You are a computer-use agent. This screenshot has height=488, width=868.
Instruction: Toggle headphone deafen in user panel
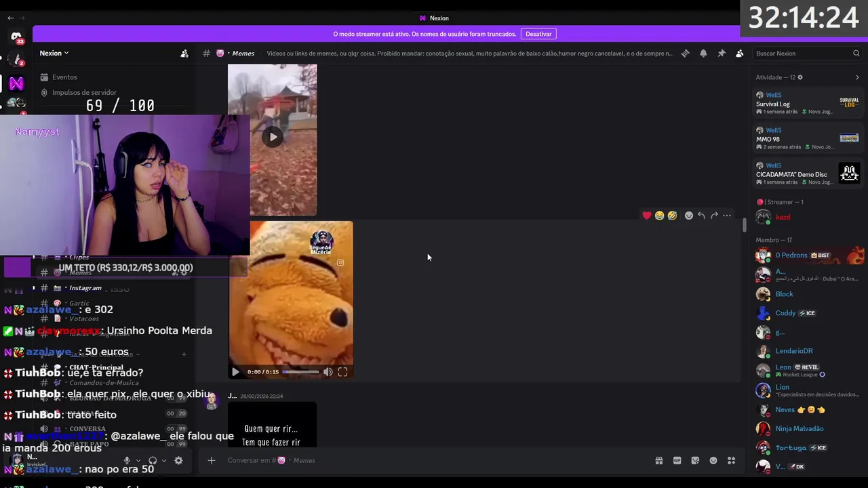pyautogui.click(x=153, y=460)
